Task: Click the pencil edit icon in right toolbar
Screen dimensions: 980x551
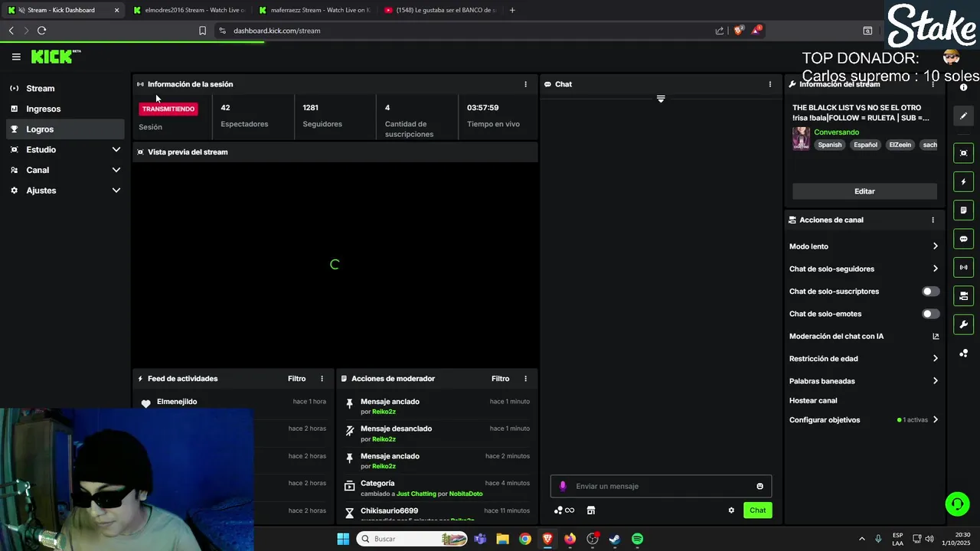Action: [x=963, y=116]
